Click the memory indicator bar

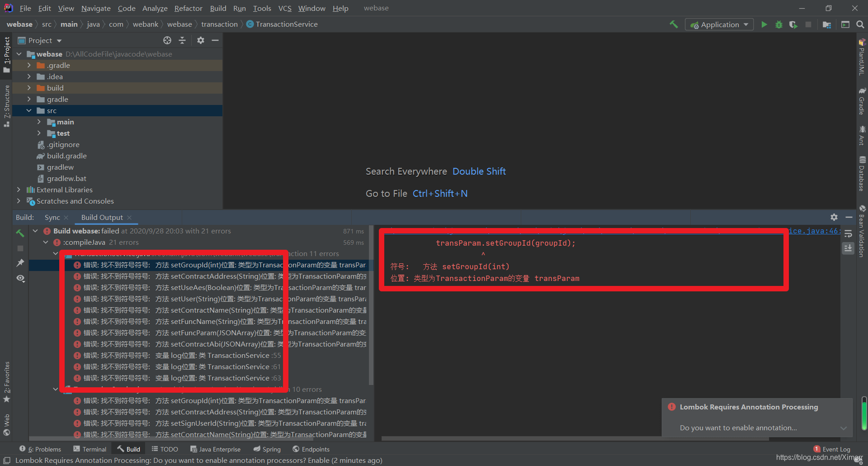[864, 414]
